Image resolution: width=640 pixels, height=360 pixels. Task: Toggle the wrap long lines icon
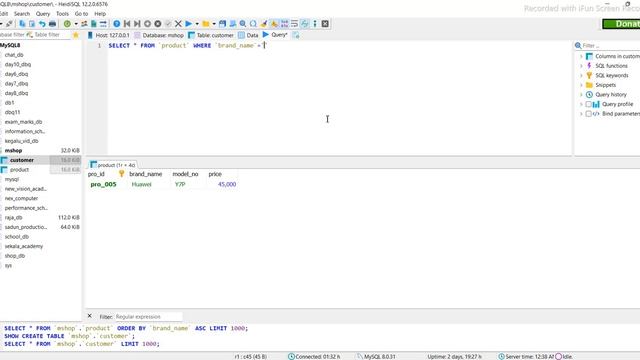tap(294, 24)
